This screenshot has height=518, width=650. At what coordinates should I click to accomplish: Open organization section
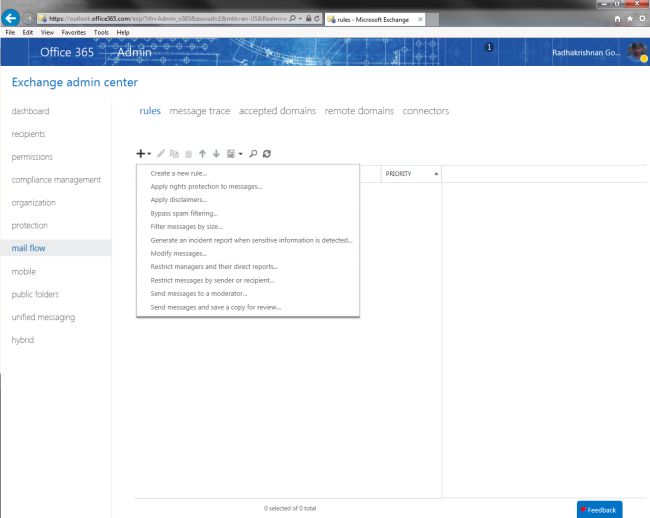pyautogui.click(x=34, y=203)
